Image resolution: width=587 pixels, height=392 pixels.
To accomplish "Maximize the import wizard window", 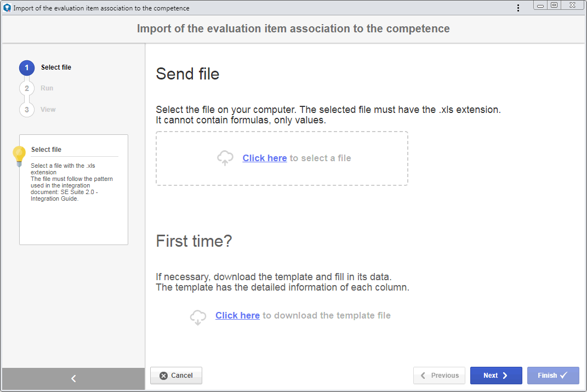I will click(555, 5).
